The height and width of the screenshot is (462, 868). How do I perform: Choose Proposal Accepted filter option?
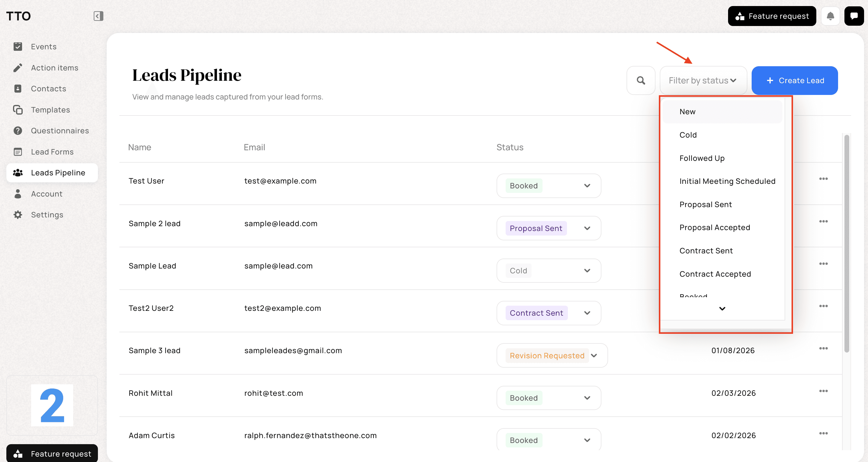(x=714, y=227)
